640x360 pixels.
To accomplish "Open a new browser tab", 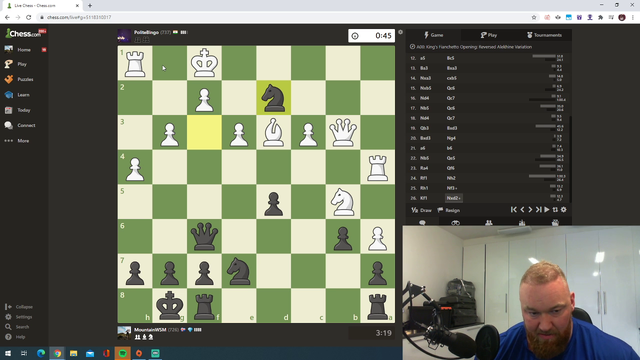I will click(90, 6).
